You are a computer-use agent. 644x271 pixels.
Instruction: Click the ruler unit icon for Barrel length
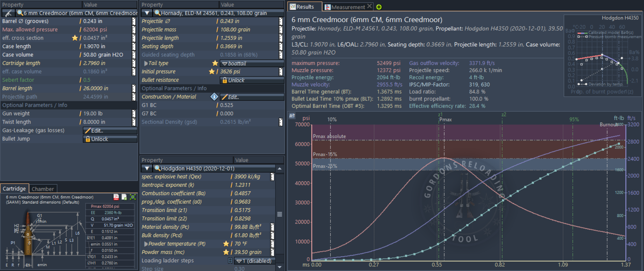(134, 88)
